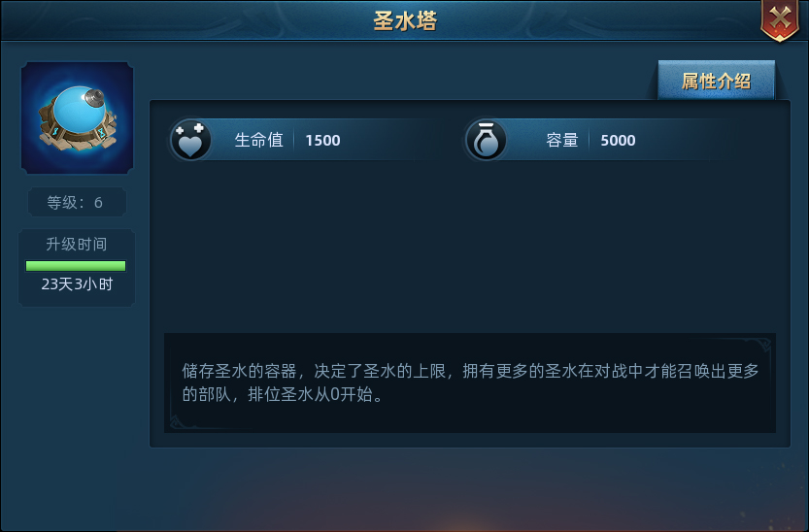Click the 容量 label text
Screen dimensions: 809x532
(562, 140)
